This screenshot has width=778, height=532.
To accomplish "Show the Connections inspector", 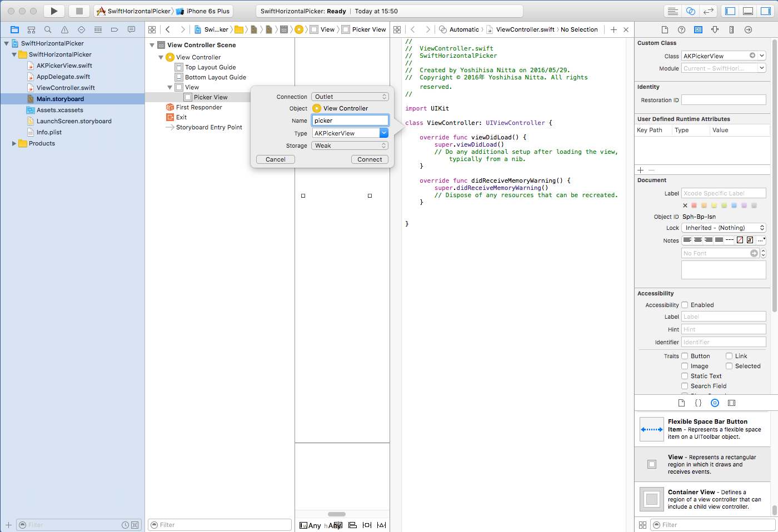I will click(748, 29).
